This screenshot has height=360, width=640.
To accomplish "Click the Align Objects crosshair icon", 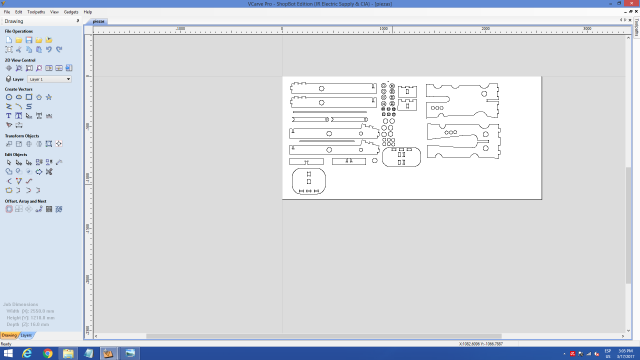I will pos(59,144).
